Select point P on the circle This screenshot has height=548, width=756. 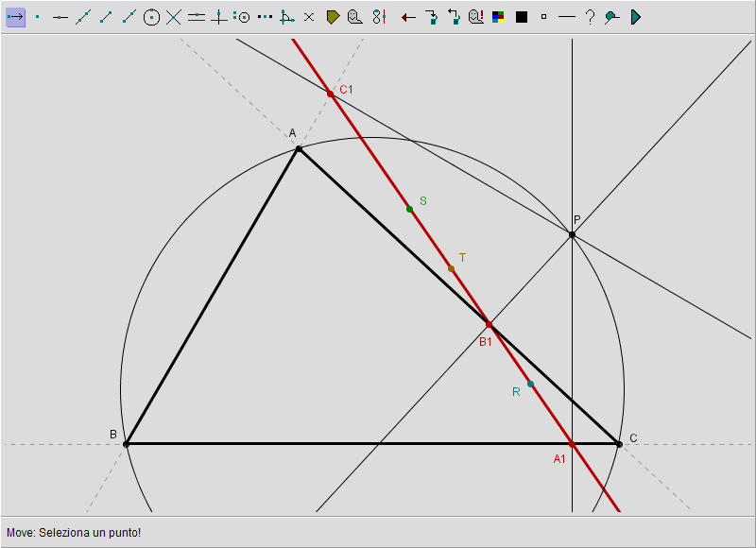click(572, 234)
